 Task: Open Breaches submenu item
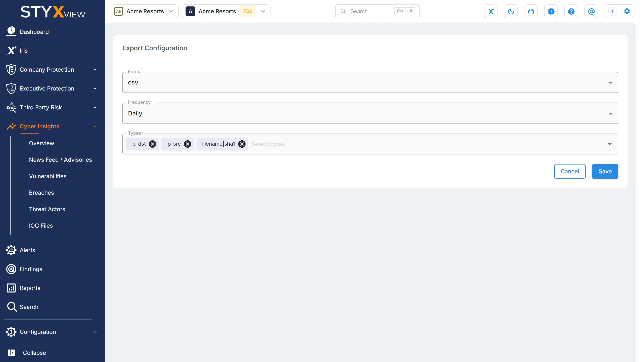[x=41, y=193]
